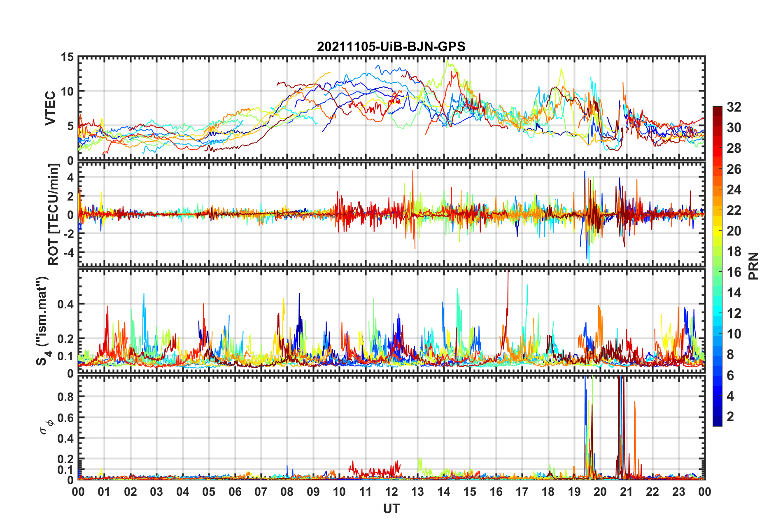This screenshot has height=532, width=783.
Task: Click the 12 tick label on UT axis
Action: pyautogui.click(x=391, y=492)
